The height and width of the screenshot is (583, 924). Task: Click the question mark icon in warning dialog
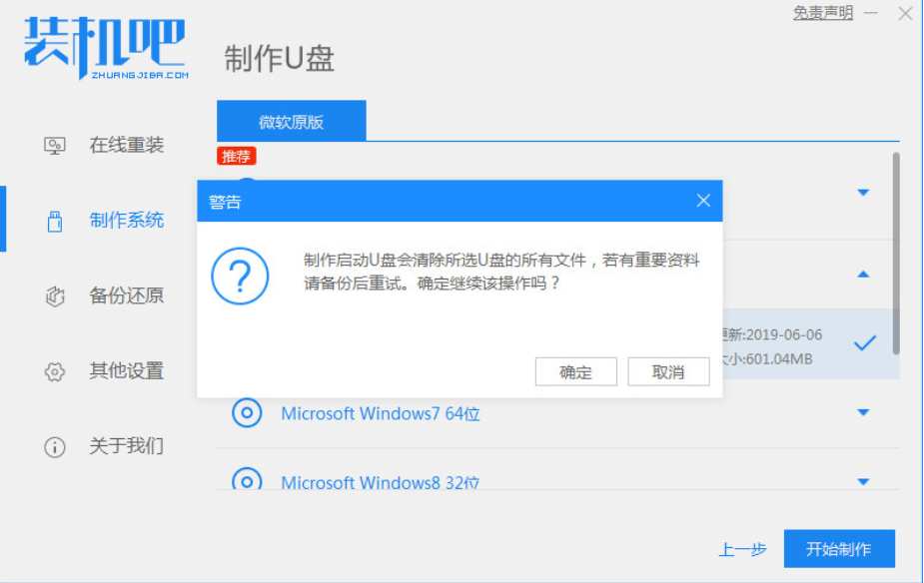click(240, 277)
